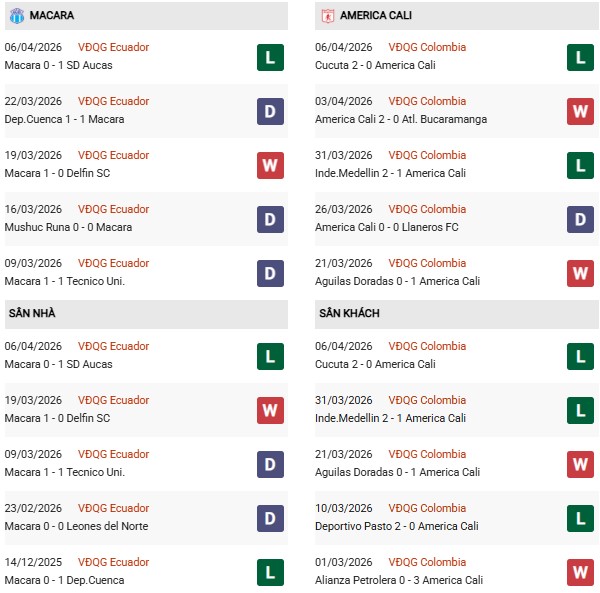Click the D badge for Dep.Cuenca 1-1 Macara
This screenshot has width=600, height=593.
[x=270, y=111]
